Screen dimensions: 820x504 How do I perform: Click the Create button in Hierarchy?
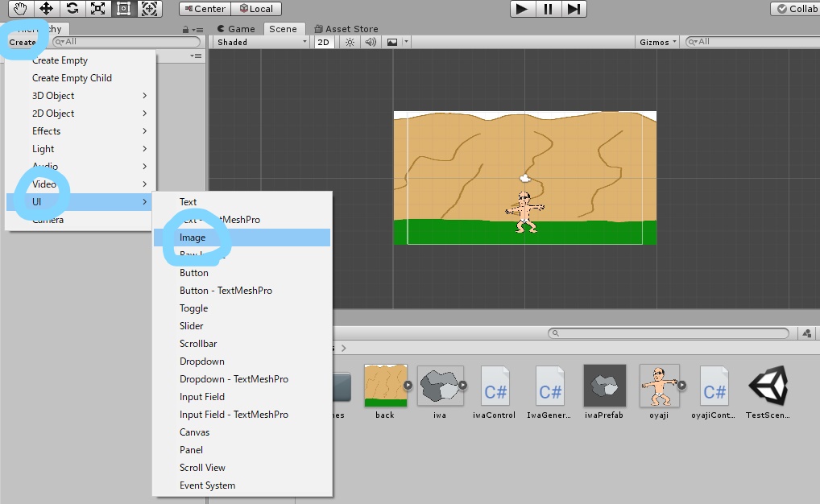23,42
